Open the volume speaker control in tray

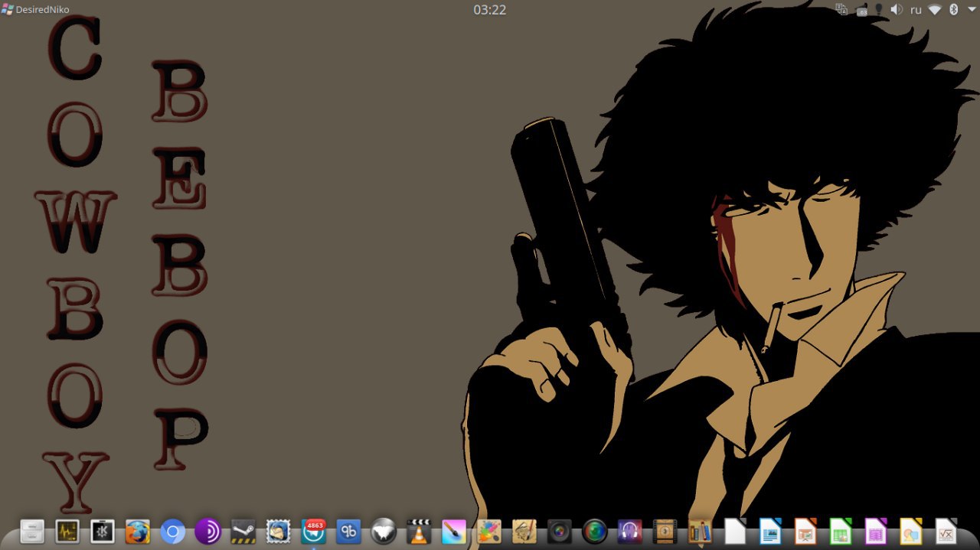(x=897, y=10)
